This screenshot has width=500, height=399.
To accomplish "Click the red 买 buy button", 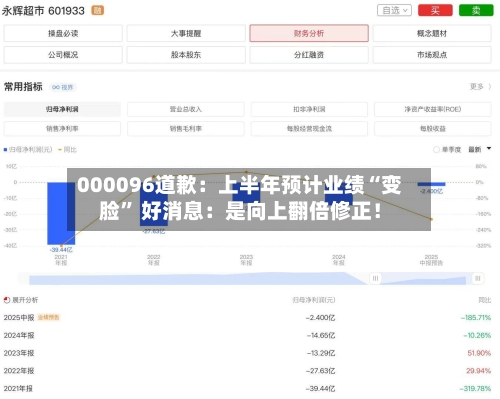I will (435, 10).
